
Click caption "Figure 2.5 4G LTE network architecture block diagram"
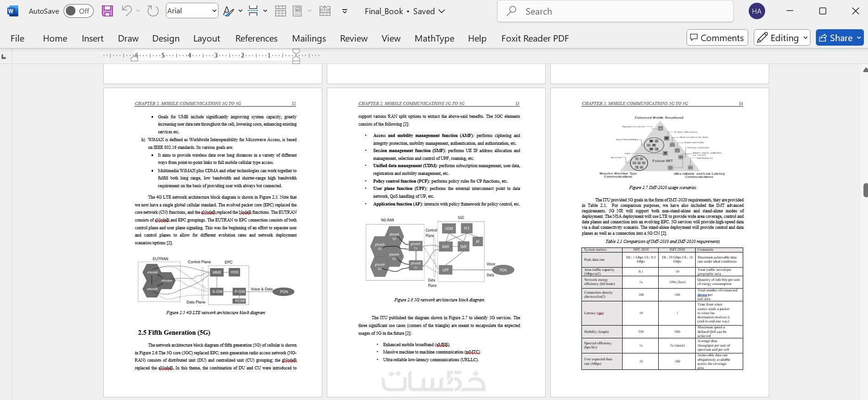216,313
